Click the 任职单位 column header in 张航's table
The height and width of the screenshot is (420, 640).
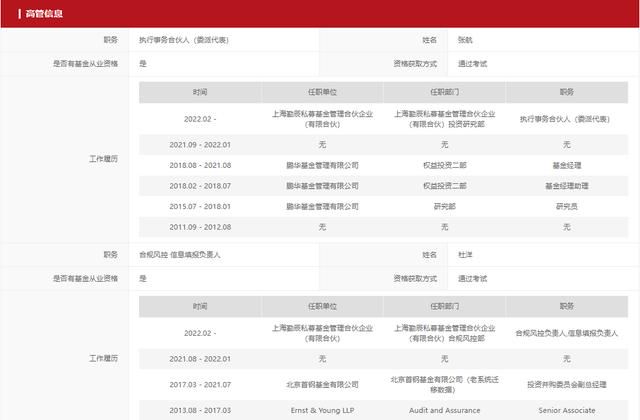322,92
